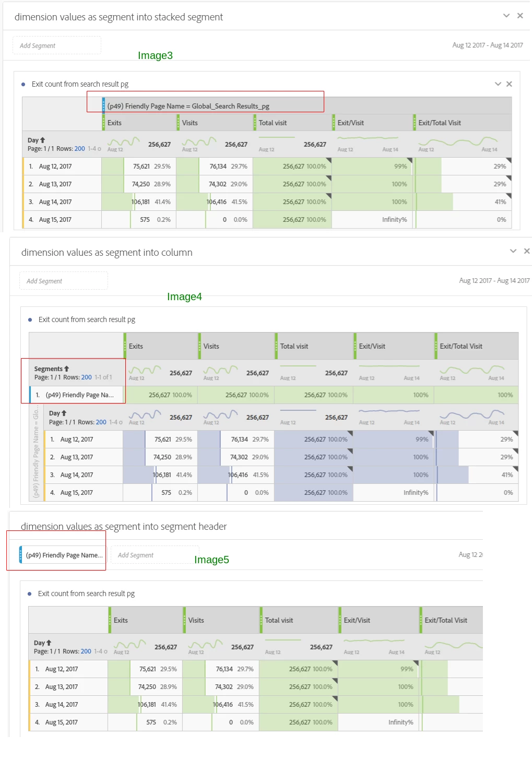Open date range in 'segment into column' panel
This screenshot has height=783, width=532.
tap(494, 281)
